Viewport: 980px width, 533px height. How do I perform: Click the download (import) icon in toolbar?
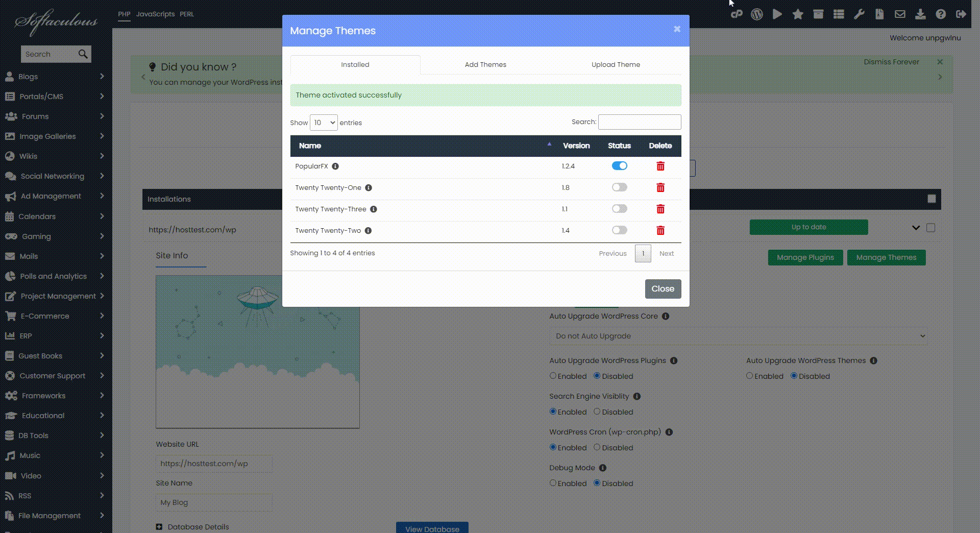(920, 14)
